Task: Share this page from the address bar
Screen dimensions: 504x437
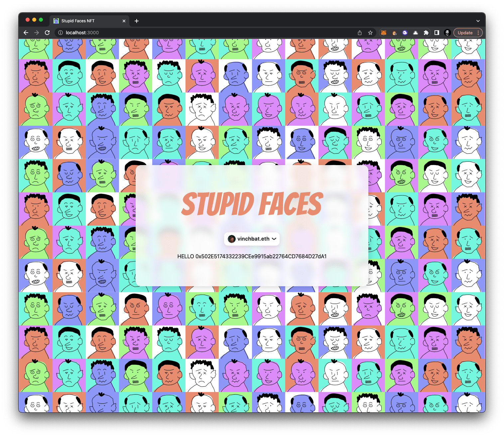Action: (360, 33)
